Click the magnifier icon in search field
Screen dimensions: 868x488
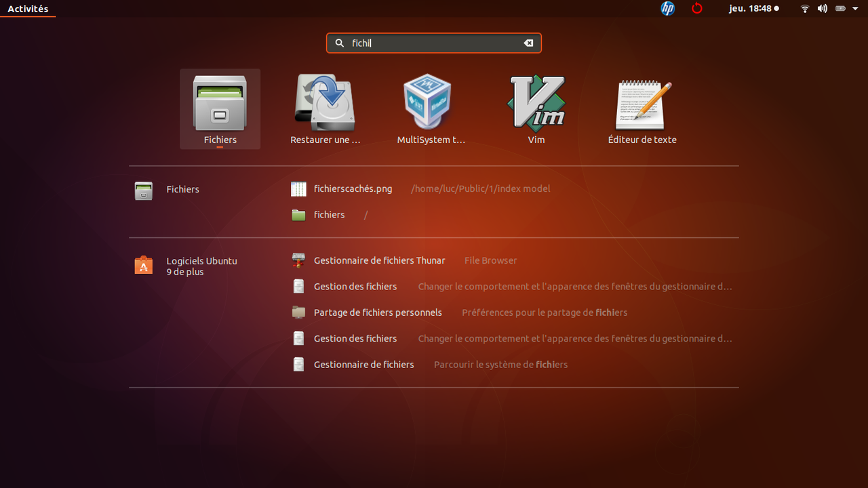(340, 43)
